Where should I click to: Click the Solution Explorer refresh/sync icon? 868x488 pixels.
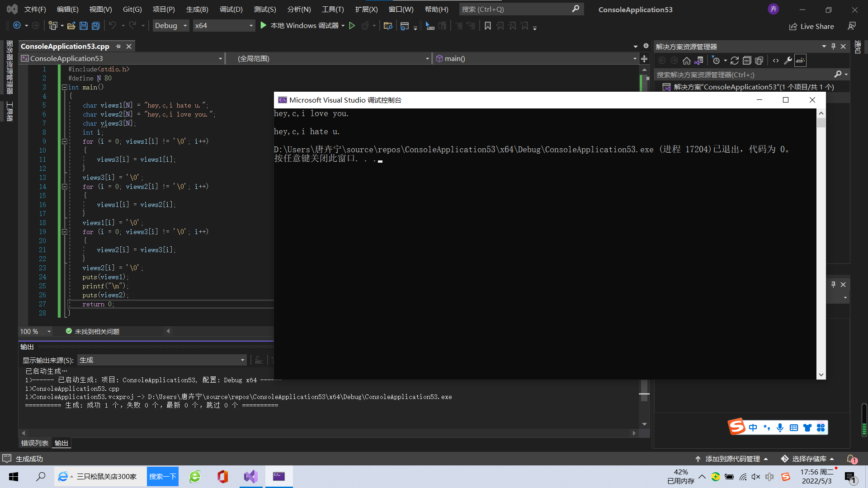point(735,61)
